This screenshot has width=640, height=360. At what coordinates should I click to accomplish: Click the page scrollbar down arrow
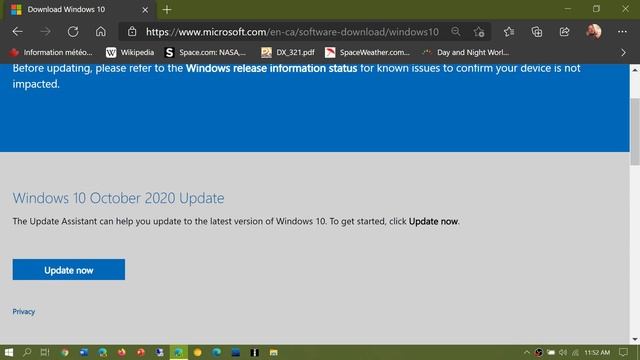pyautogui.click(x=635, y=339)
